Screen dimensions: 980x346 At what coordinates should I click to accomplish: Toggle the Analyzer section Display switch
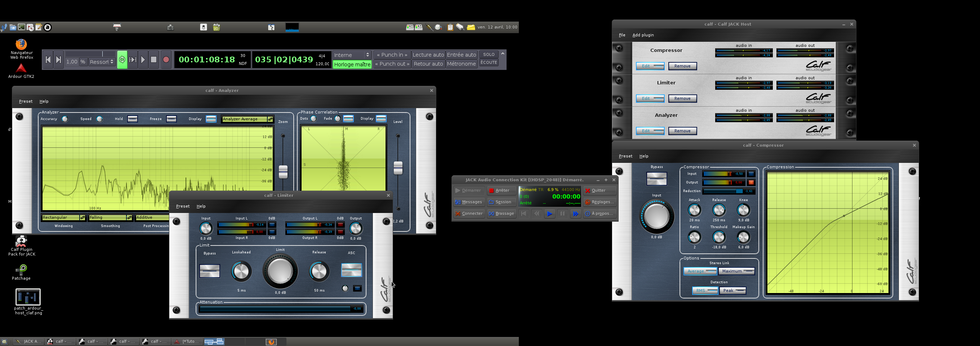[x=211, y=119]
